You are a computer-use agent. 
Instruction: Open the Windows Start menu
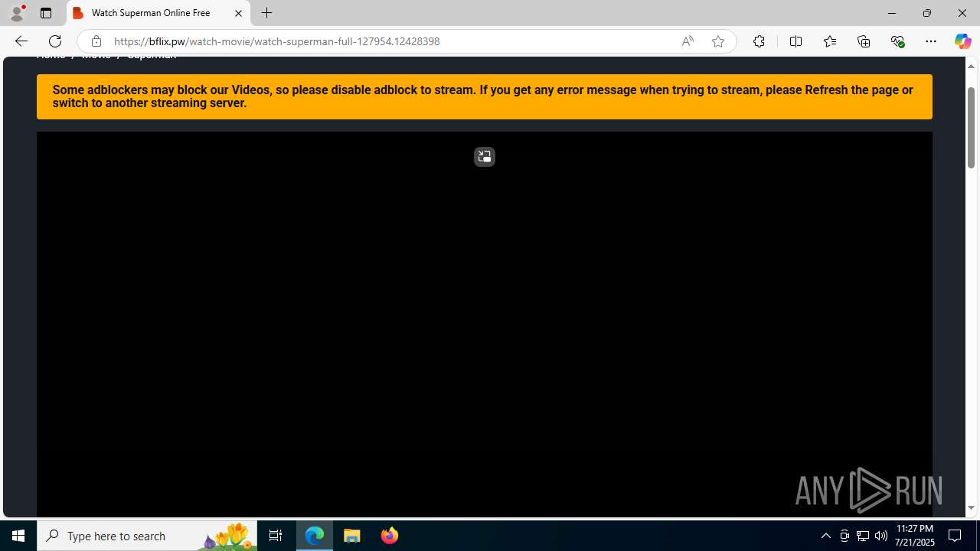pyautogui.click(x=18, y=536)
